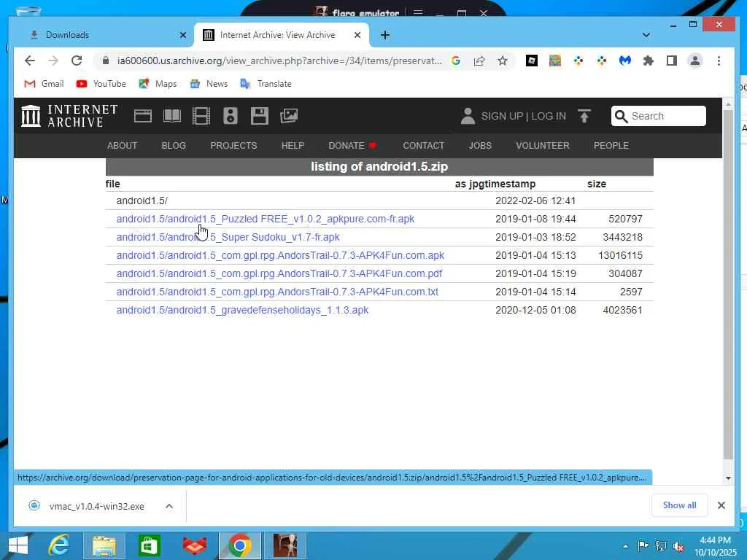Open News bookmark

pyautogui.click(x=209, y=84)
